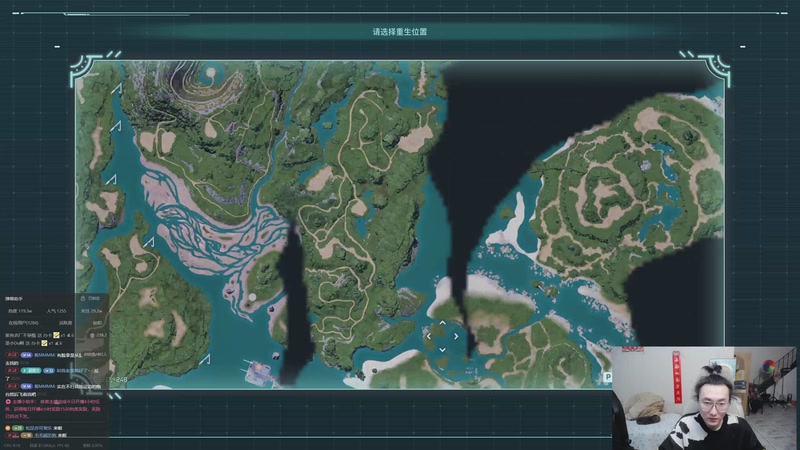Click the map cursor's up arrow
This screenshot has height=450, width=800.
point(442,323)
